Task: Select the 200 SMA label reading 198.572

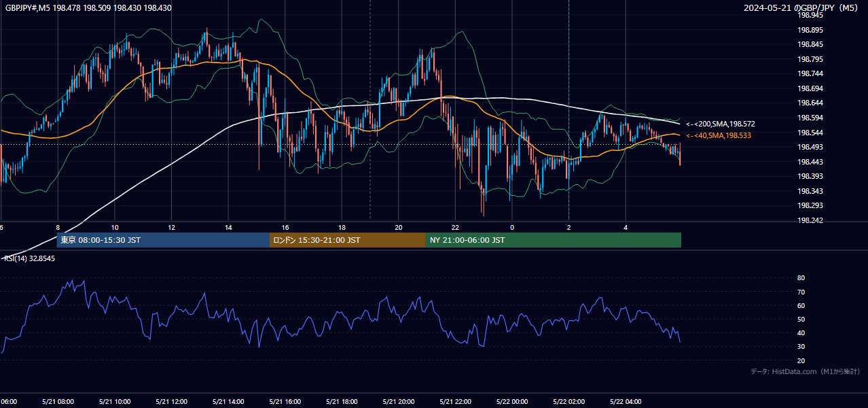Action: click(721, 124)
